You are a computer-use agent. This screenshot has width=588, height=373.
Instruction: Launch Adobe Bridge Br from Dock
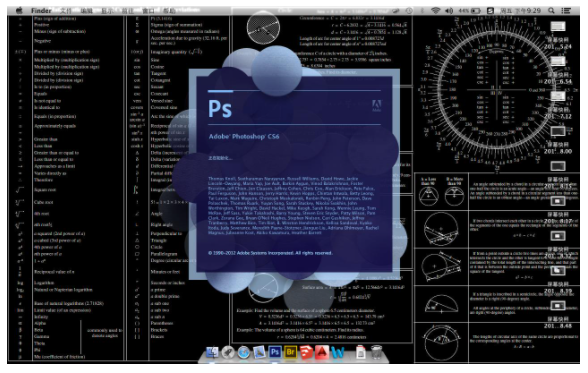291,352
